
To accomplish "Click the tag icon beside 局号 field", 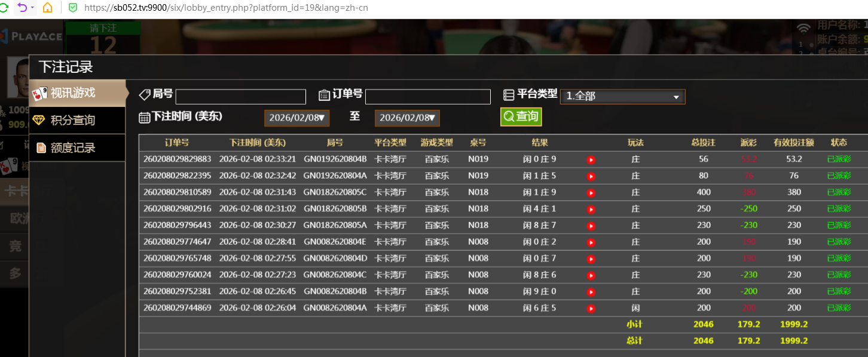I will 144,94.
